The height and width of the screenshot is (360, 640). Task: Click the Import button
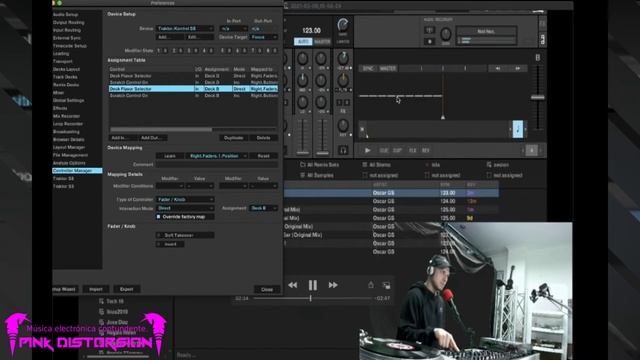[x=96, y=289]
